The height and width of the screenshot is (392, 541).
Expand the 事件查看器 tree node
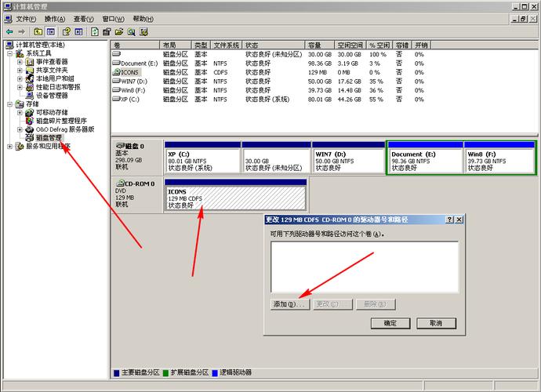[20, 61]
